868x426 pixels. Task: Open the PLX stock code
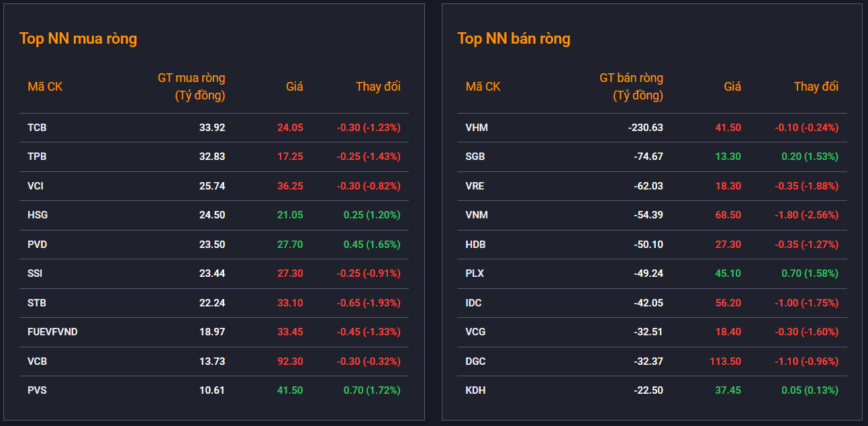[475, 273]
